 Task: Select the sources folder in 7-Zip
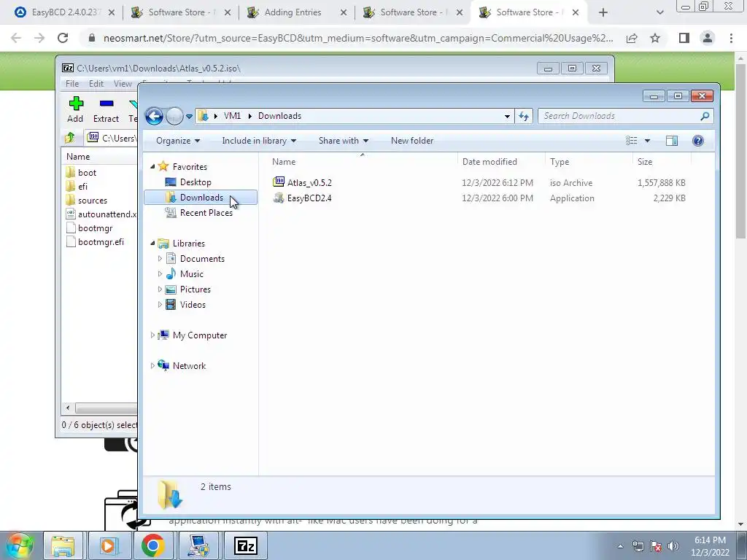(x=86, y=200)
